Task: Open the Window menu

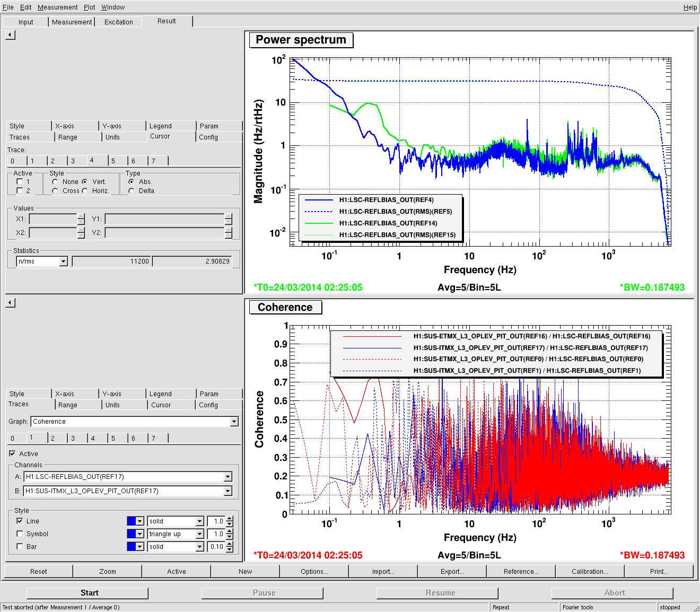Action: click(113, 7)
